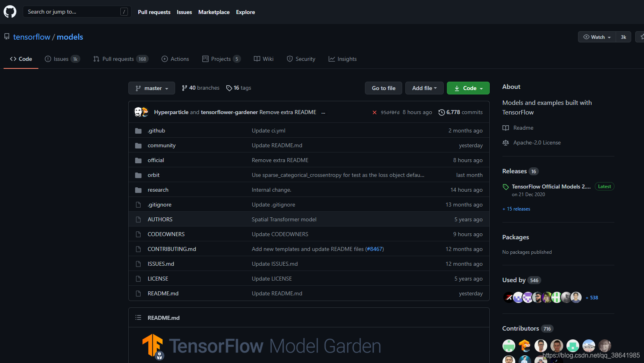Open the Apache-2.0 License link
The width and height of the screenshot is (644, 363).
coord(537,142)
